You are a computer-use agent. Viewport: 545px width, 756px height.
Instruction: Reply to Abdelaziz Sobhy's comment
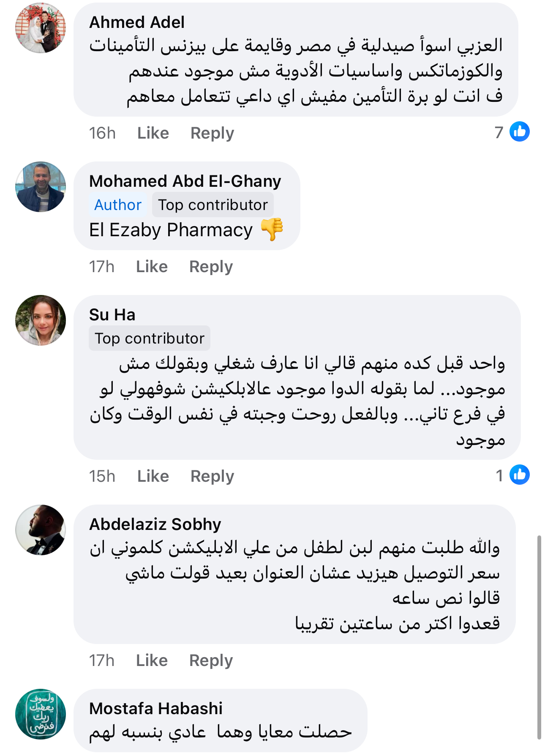click(211, 660)
